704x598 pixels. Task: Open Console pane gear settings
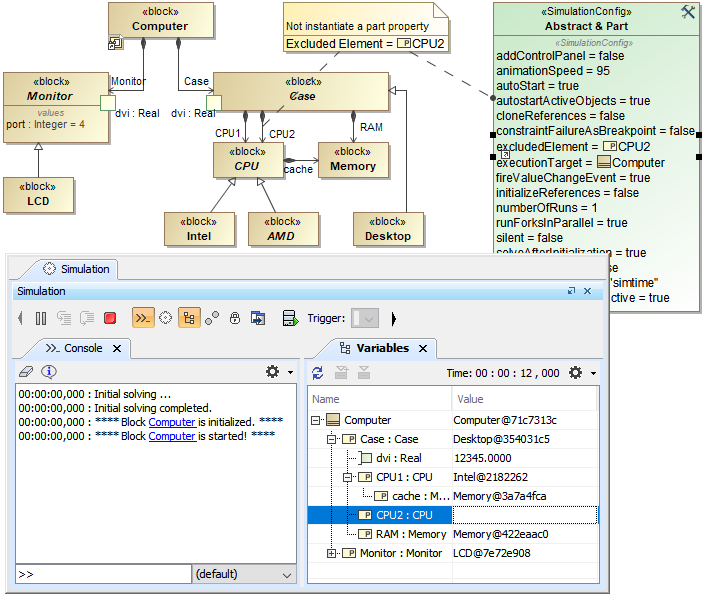[x=273, y=372]
